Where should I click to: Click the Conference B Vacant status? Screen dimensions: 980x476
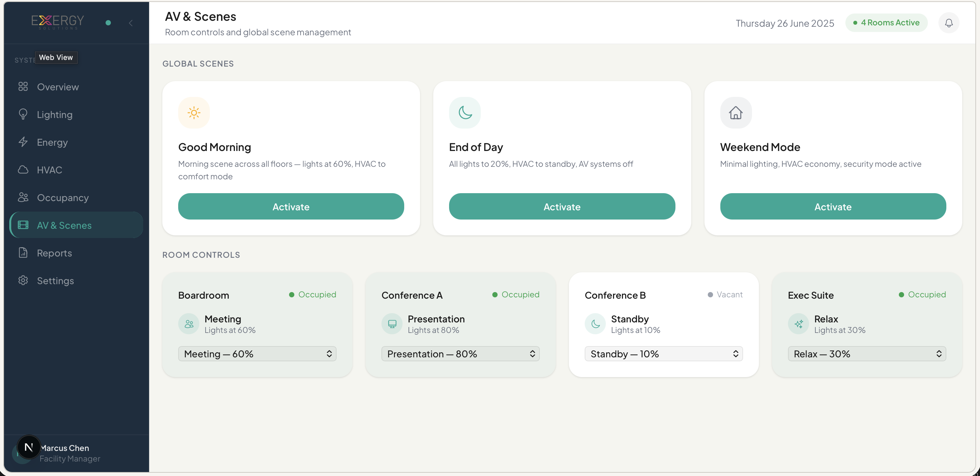tap(725, 294)
